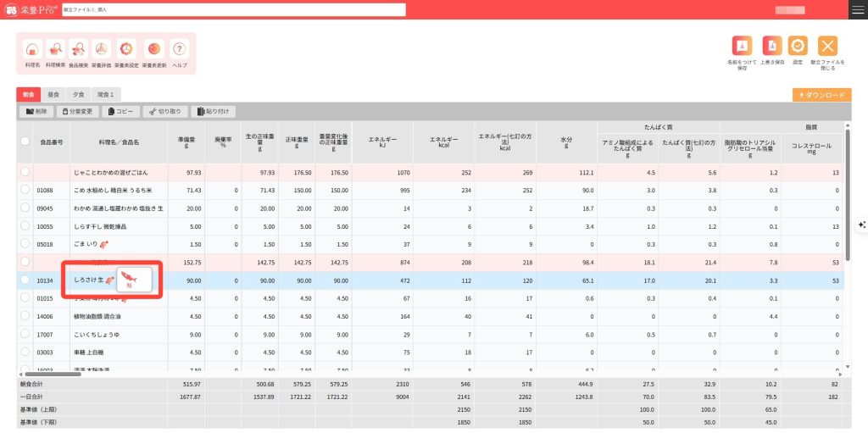
Task: Open 食品検索 food search
Action: tap(78, 50)
